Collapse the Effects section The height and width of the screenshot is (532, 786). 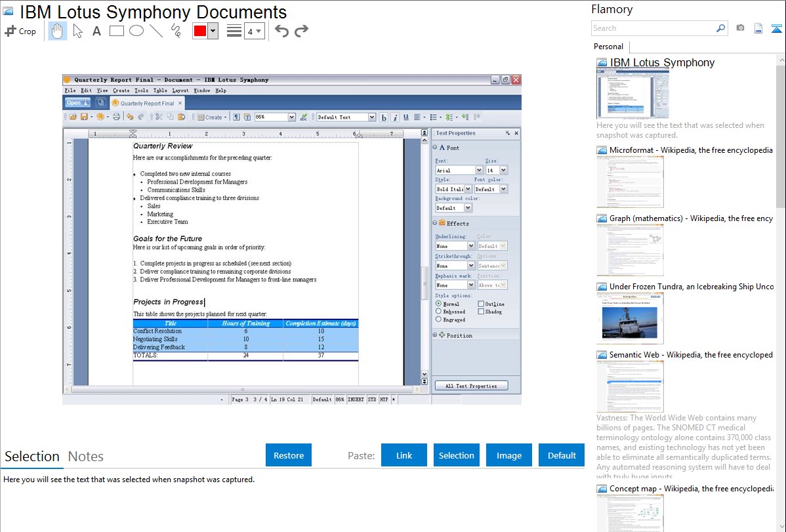coord(435,223)
